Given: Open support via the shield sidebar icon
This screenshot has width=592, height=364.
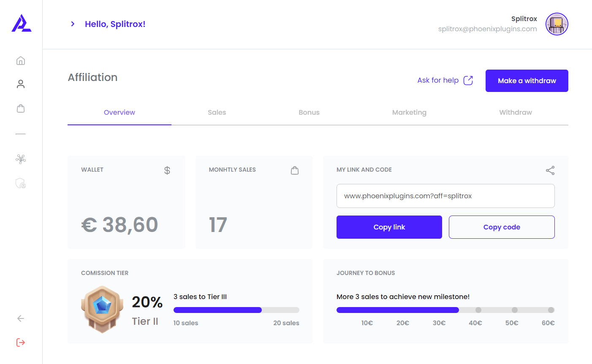Looking at the screenshot, I should (20, 183).
